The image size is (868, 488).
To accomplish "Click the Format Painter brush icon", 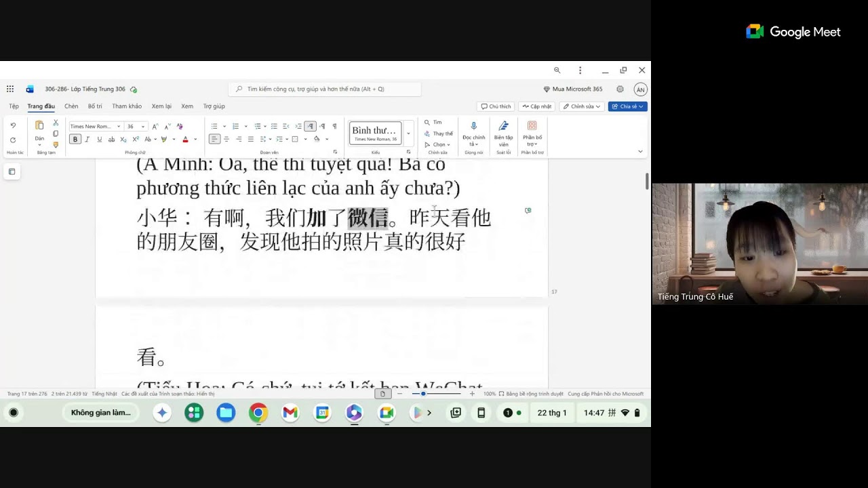I will click(56, 144).
